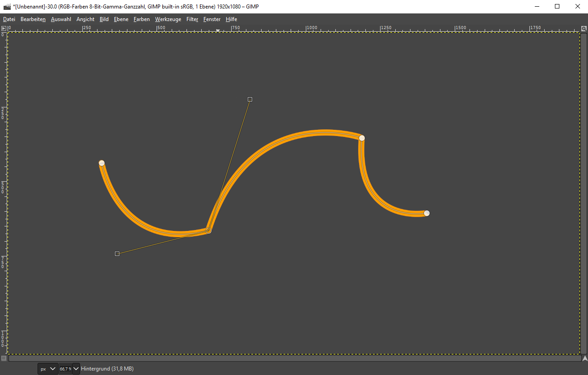Viewport: 588px width, 375px height.
Task: Open the Bearbeiten menu
Action: (33, 19)
